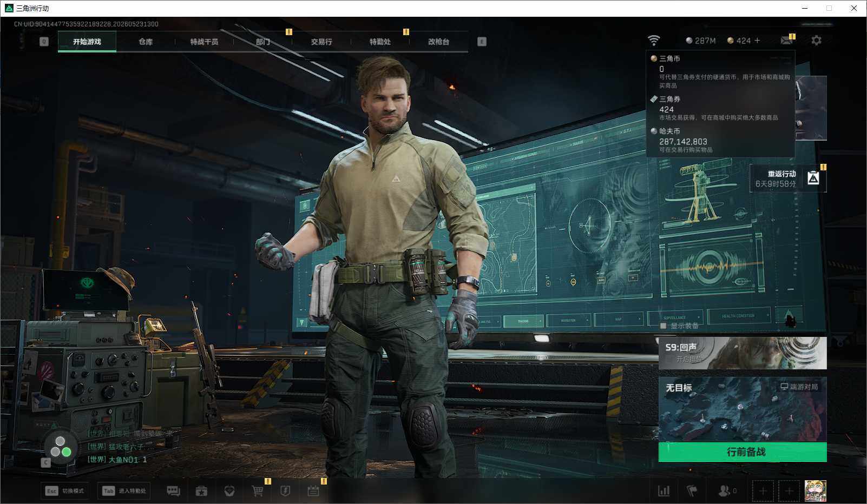Open the 开始游戏 tab
This screenshot has width=867, height=504.
click(87, 42)
